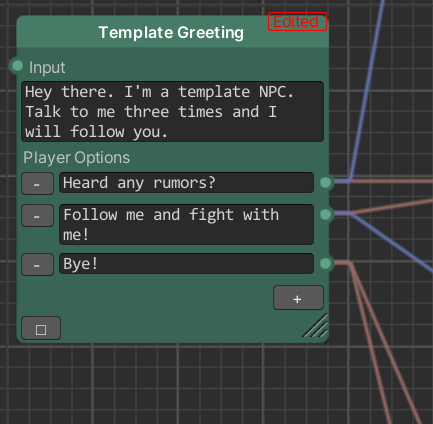Viewport: 433px width, 424px height.
Task: Edit the 'Heard any rumors?' text field
Action: click(186, 183)
